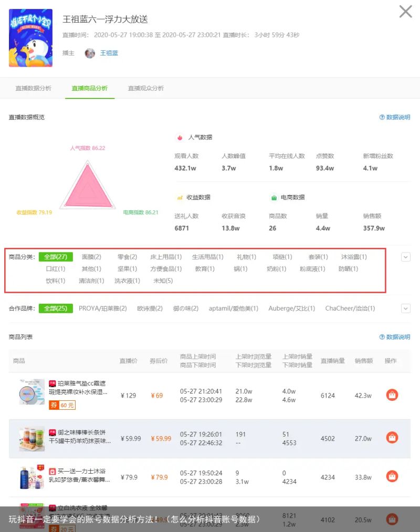Filter by brand ChaCheer/洽洽(1)

point(350,308)
